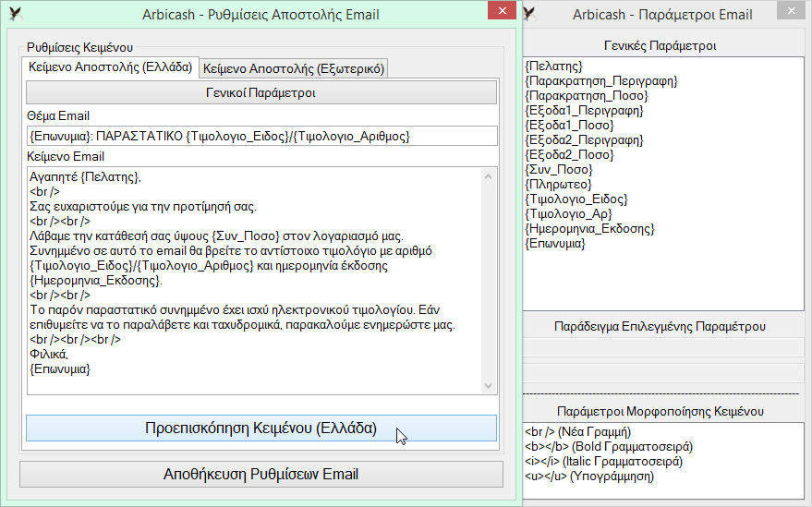The image size is (812, 507).
Task: Click Αποθήκευση Ρυθμίσεων Email button
Action: click(261, 474)
